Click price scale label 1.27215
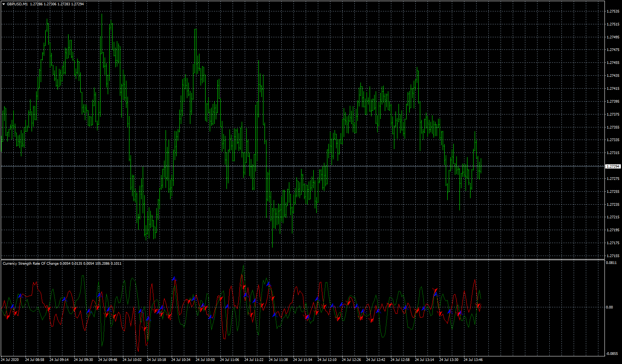622x364 pixels. [x=612, y=217]
